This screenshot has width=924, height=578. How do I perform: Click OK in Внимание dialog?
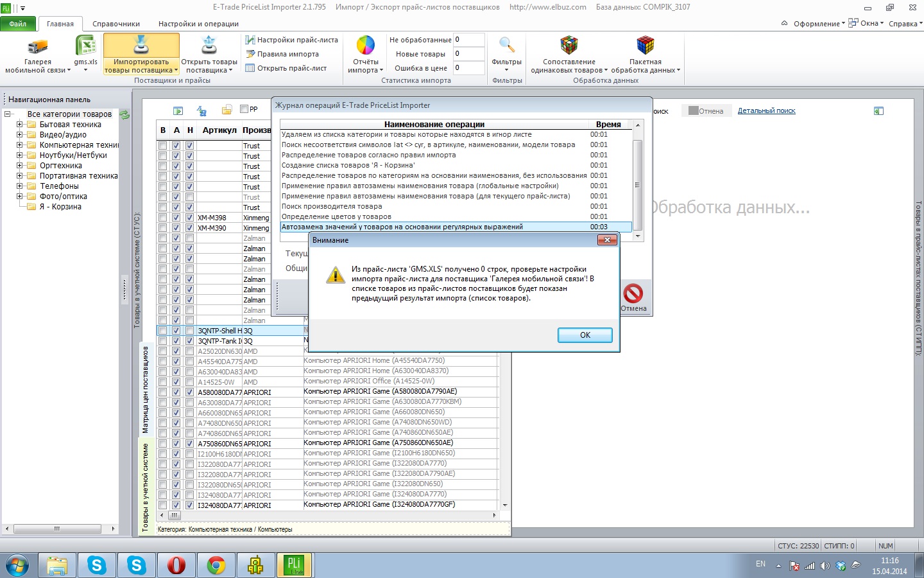(x=585, y=335)
